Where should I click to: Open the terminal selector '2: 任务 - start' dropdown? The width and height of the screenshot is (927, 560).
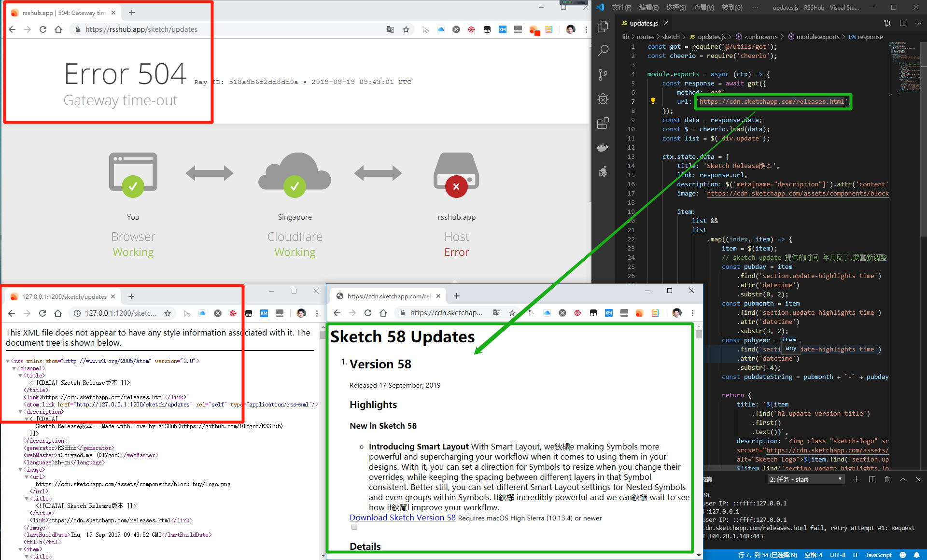806,479
